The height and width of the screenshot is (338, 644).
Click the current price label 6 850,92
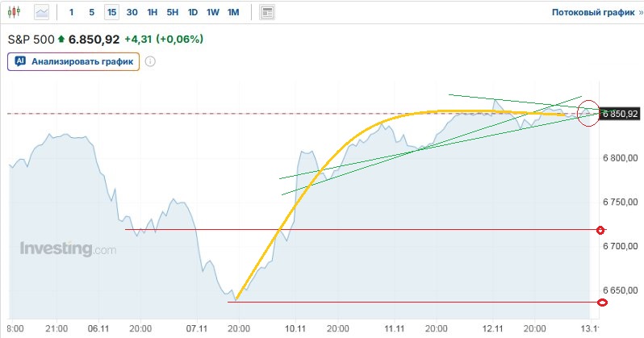click(621, 114)
